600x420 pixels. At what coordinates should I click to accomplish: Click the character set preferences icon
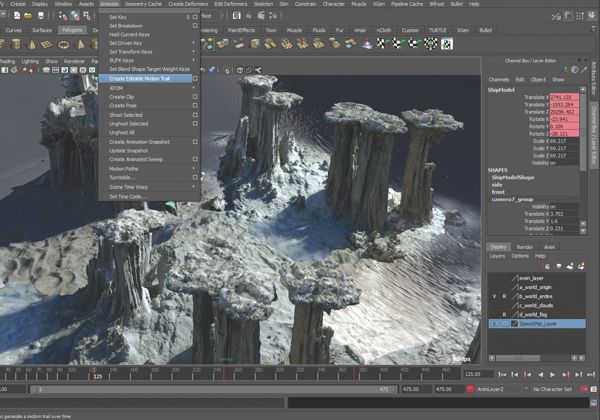click(x=593, y=389)
